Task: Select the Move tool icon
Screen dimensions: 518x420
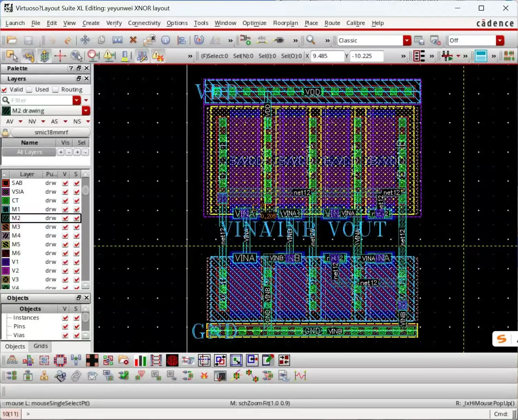Action: click(x=85, y=40)
